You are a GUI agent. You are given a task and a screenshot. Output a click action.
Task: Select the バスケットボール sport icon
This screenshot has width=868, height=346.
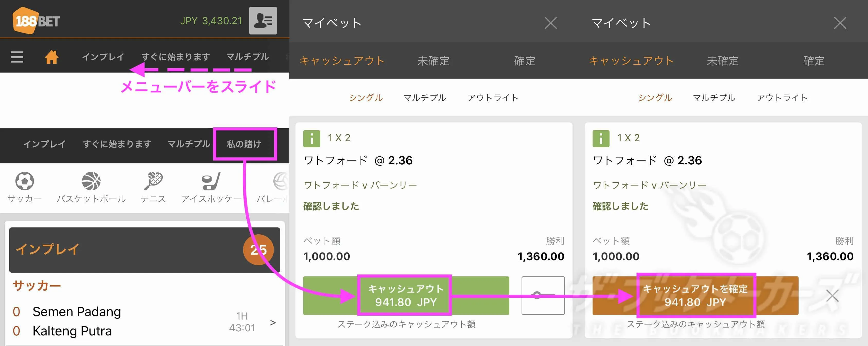pyautogui.click(x=91, y=181)
